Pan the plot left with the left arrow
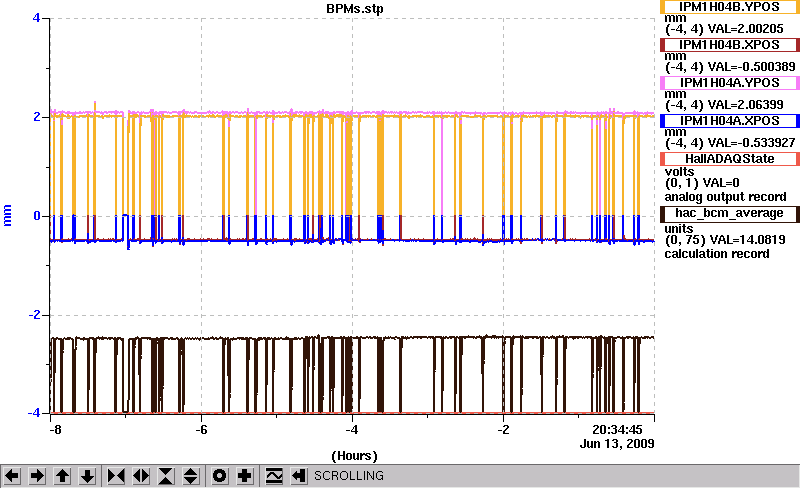This screenshot has width=800, height=488. (12, 476)
